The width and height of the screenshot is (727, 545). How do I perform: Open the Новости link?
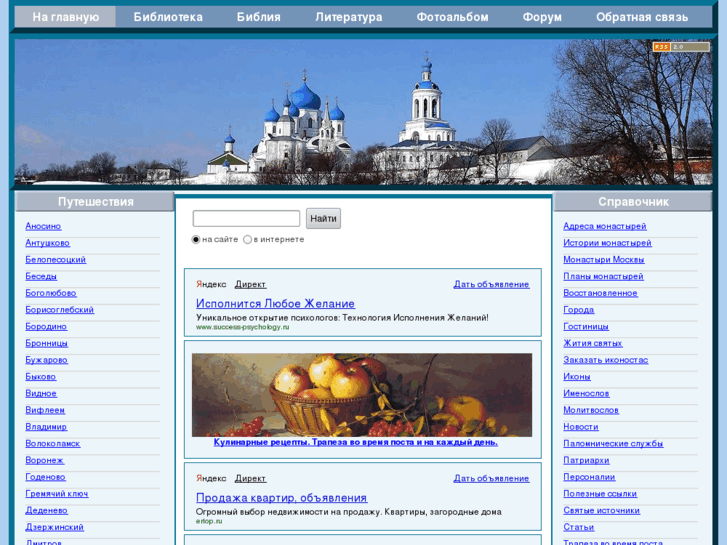pyautogui.click(x=580, y=426)
